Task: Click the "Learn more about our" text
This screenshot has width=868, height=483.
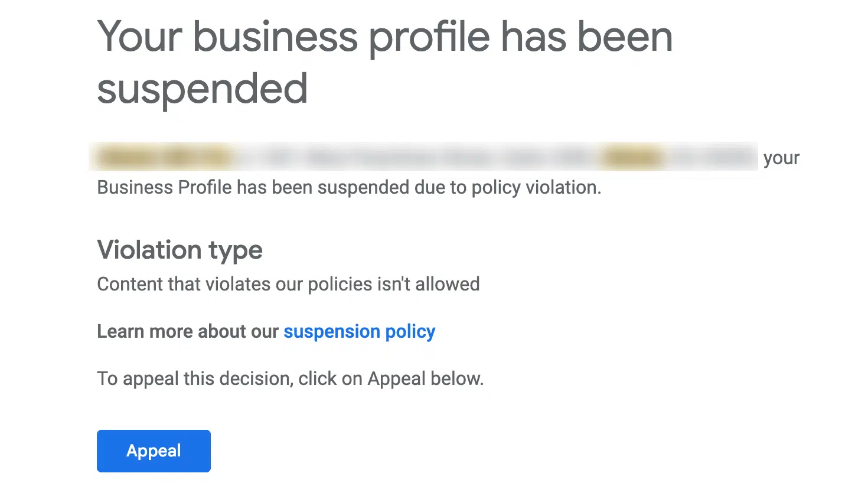Action: pos(187,331)
